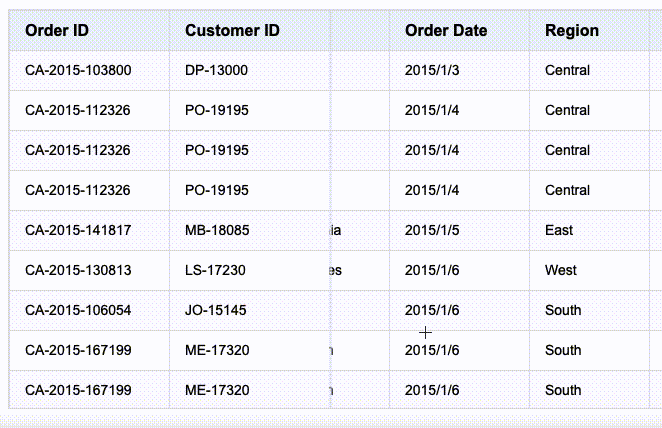Select the 2015/1/5 order date cell
Screen dimensions: 662x428
click(432, 230)
